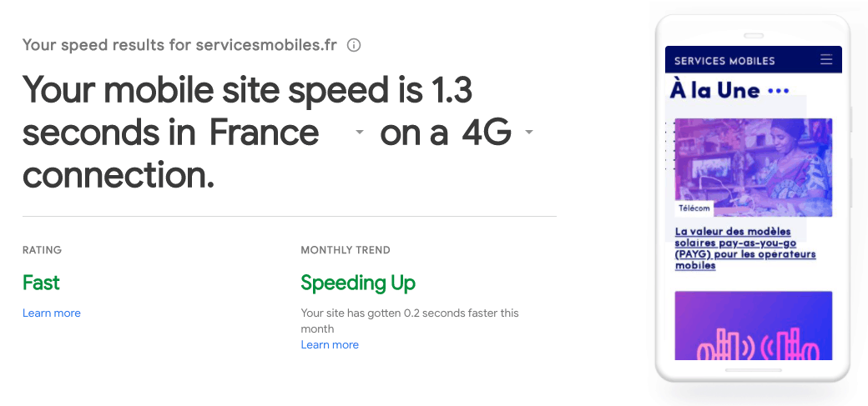Click the À la Une heading
Screen dimensions: 868x406
click(x=714, y=90)
